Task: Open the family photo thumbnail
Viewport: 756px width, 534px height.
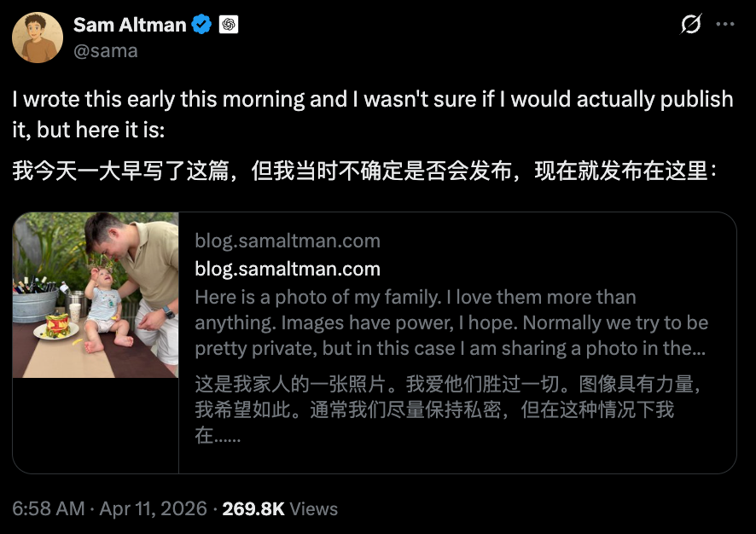Action: pyautogui.click(x=96, y=294)
